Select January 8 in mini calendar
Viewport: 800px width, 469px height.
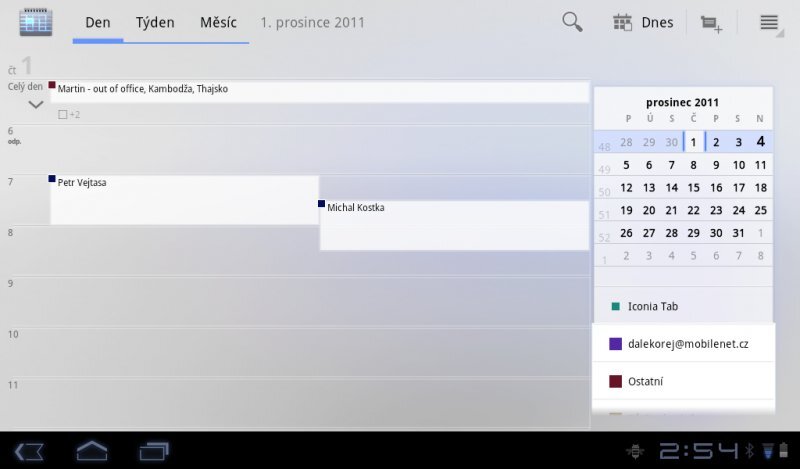tap(760, 256)
